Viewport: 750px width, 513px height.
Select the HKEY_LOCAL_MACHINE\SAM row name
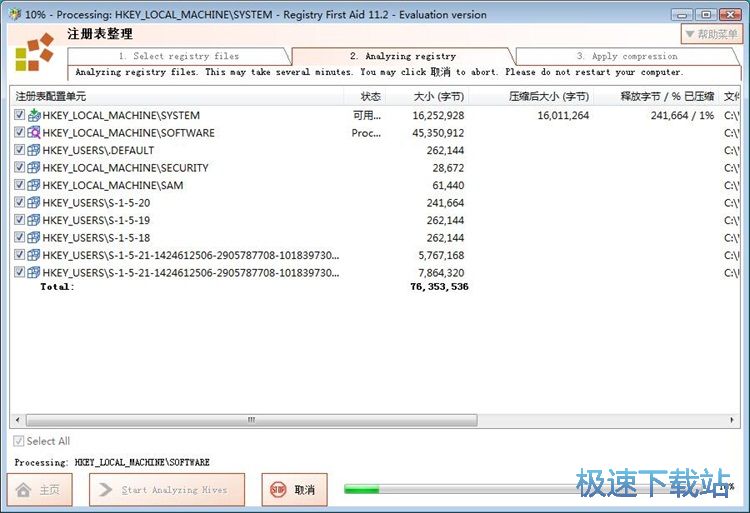(x=113, y=185)
